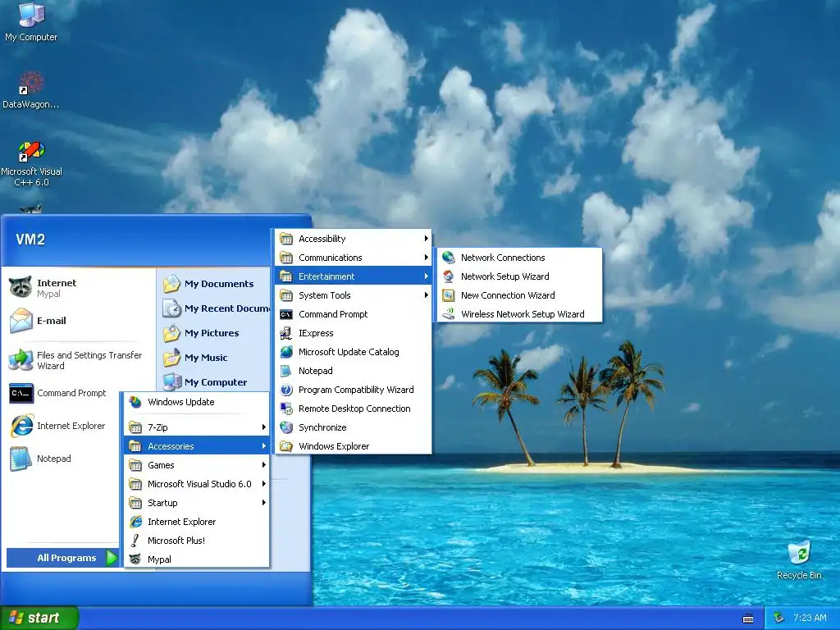The width and height of the screenshot is (840, 630).
Task: Click the Mypal label under Internet
Action: 48,294
